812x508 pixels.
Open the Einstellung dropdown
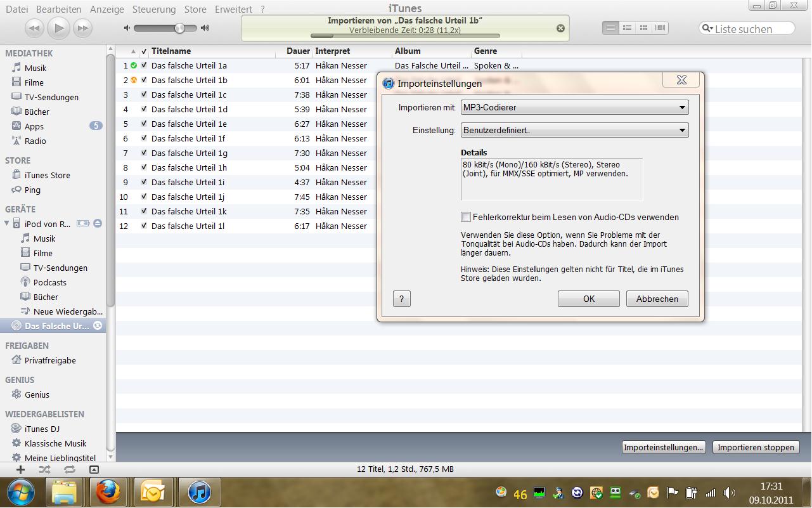tap(574, 130)
